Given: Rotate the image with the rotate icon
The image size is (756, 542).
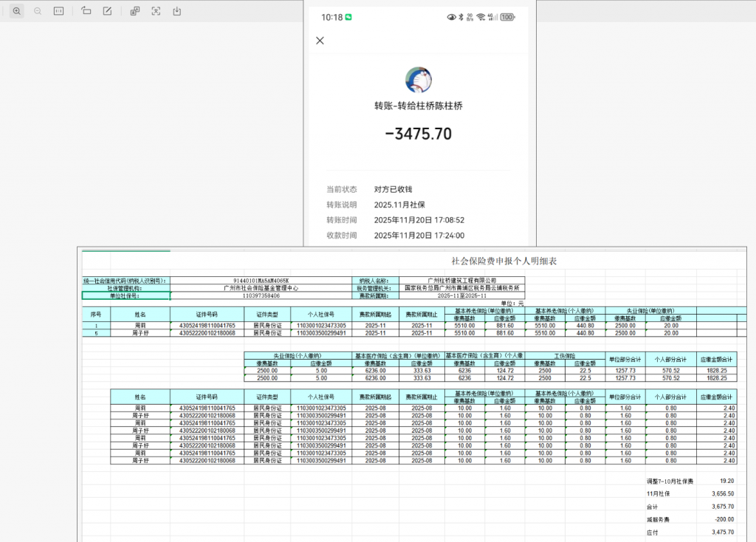Looking at the screenshot, I should point(86,11).
